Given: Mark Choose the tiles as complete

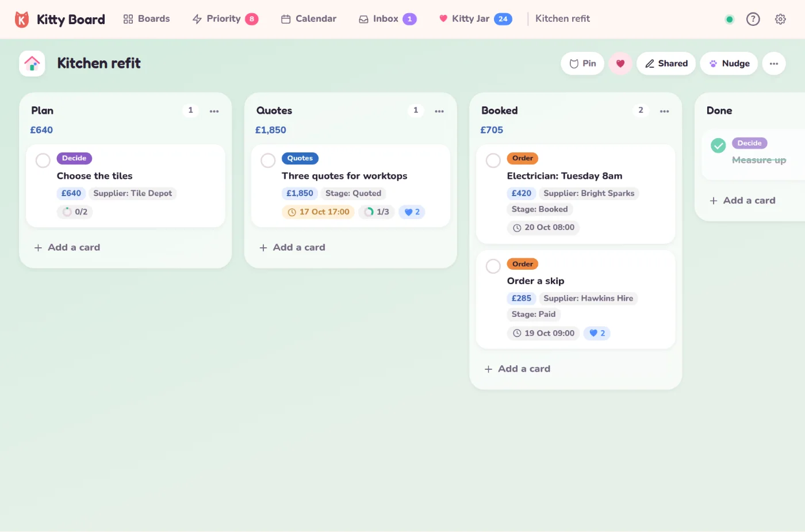Looking at the screenshot, I should 43,160.
